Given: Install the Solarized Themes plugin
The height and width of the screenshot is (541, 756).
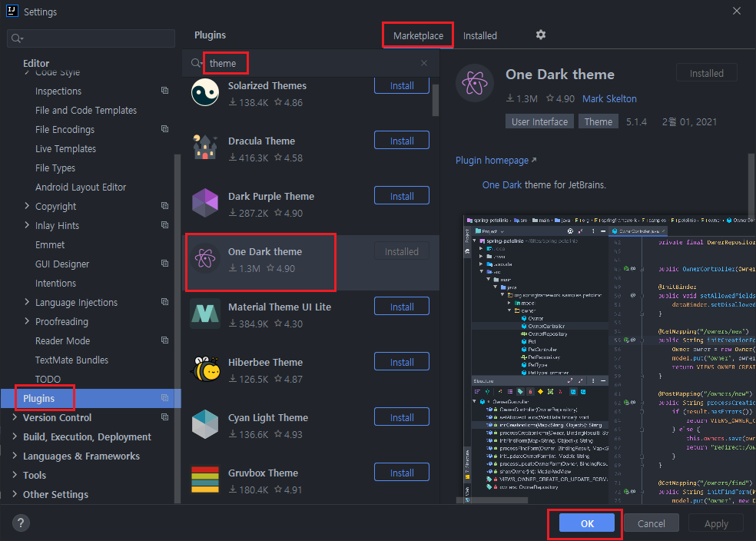Looking at the screenshot, I should click(x=402, y=85).
